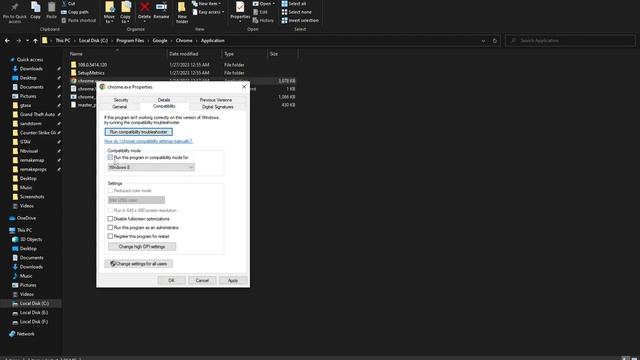Switch to the Digital Signatures tab
This screenshot has width=640, height=360.
218,107
